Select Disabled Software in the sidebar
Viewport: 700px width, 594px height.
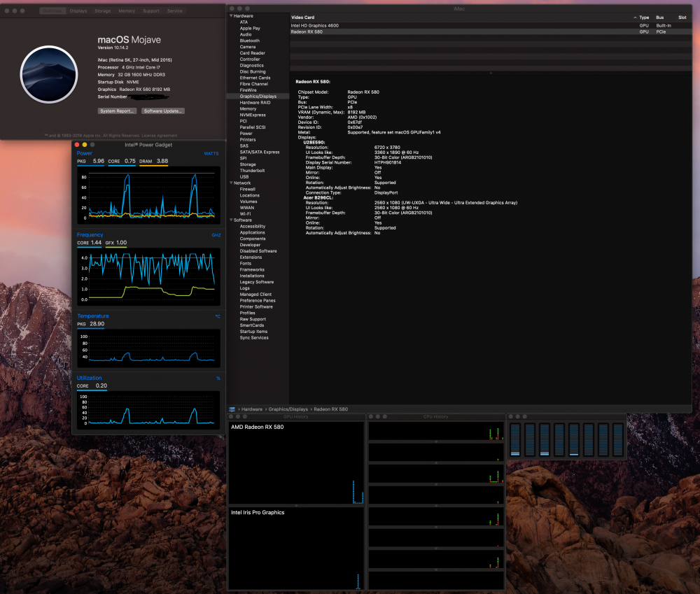(x=258, y=250)
